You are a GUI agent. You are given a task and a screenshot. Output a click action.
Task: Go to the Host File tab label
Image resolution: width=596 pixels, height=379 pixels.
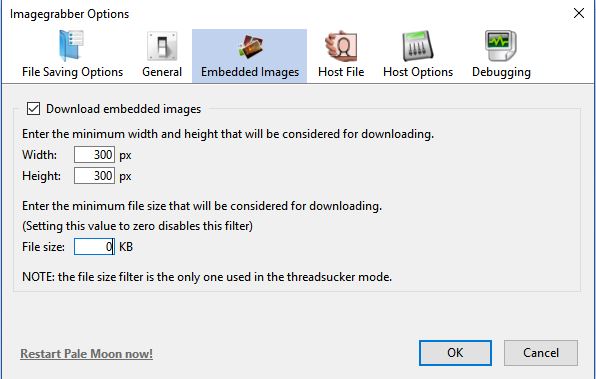(341, 72)
